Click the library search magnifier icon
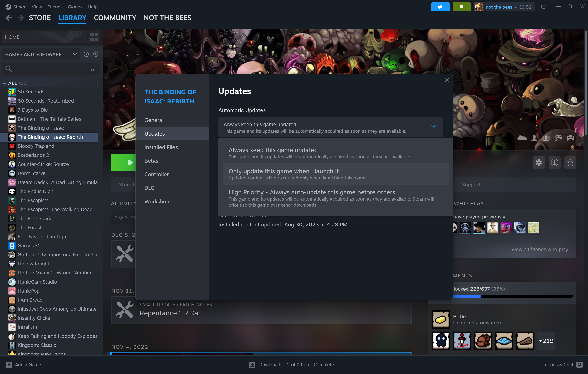588x374 pixels. point(8,69)
